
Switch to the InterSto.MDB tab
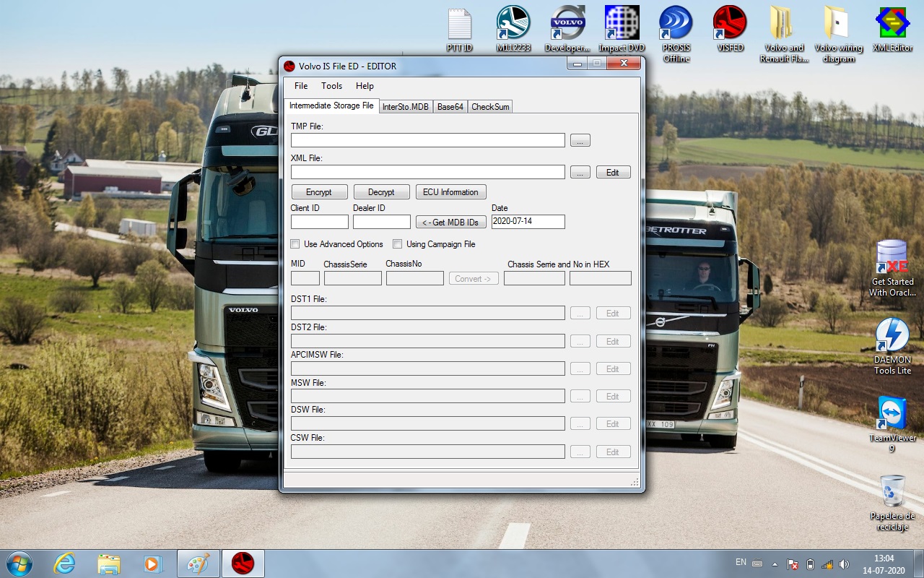pyautogui.click(x=406, y=107)
